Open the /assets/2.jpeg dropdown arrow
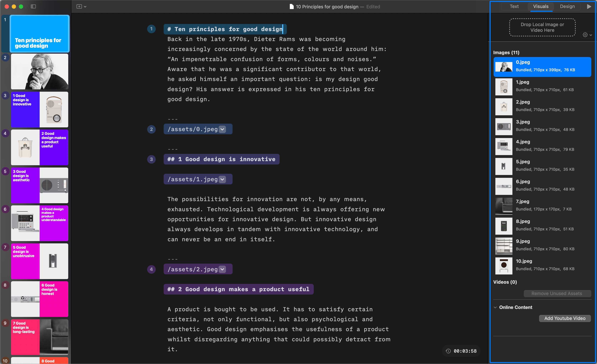This screenshot has width=597, height=364. point(222,269)
